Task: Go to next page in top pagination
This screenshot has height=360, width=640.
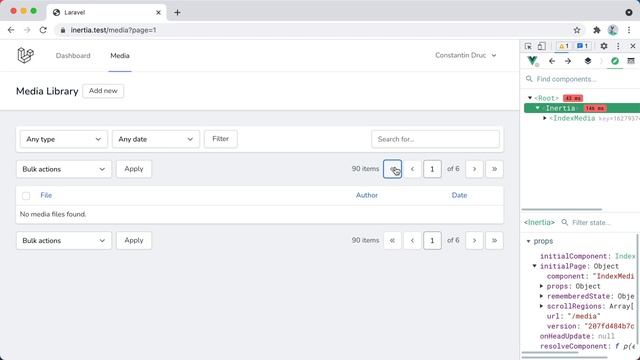Action: [x=474, y=169]
